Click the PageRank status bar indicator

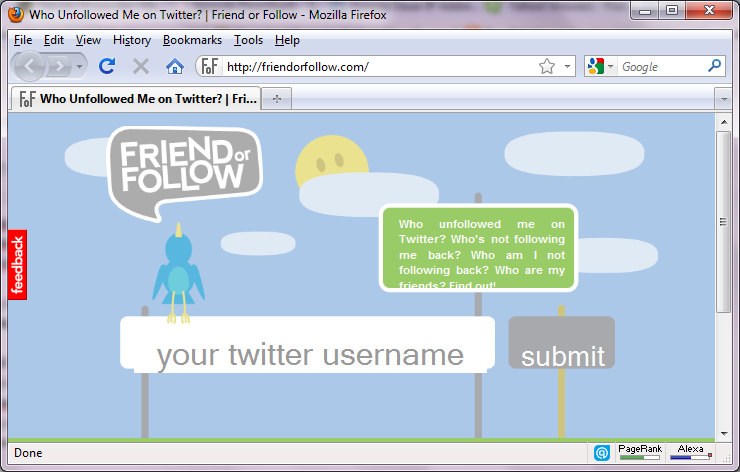tap(640, 452)
